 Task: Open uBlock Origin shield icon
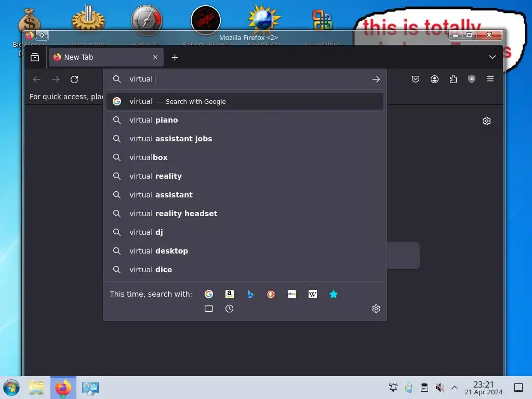[x=472, y=79]
